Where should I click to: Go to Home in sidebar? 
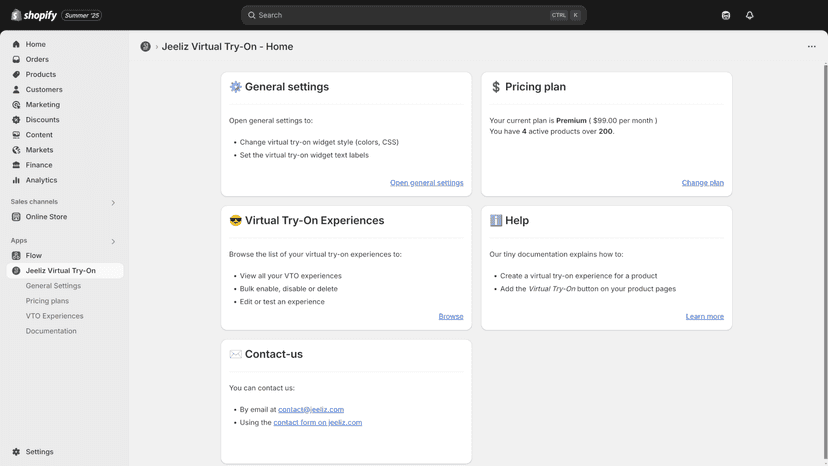click(35, 44)
